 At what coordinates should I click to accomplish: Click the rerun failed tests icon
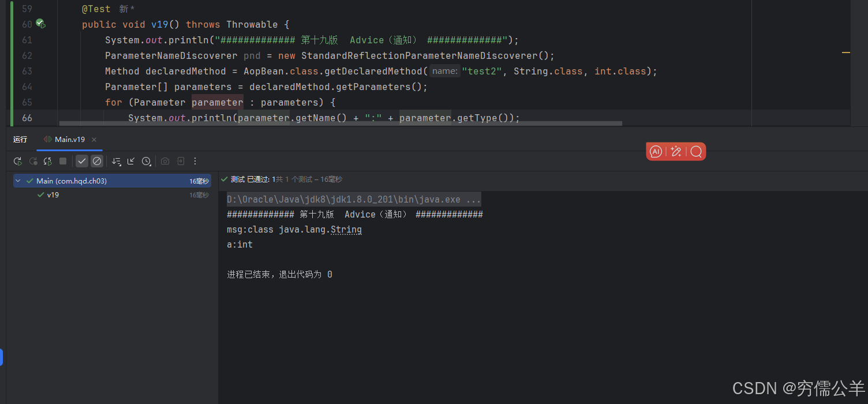[33, 161]
